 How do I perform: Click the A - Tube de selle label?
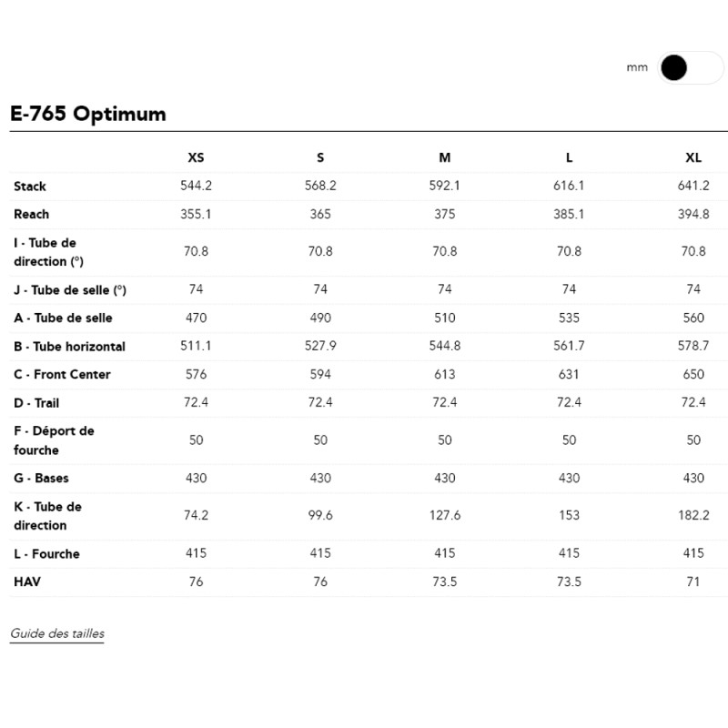(x=63, y=318)
